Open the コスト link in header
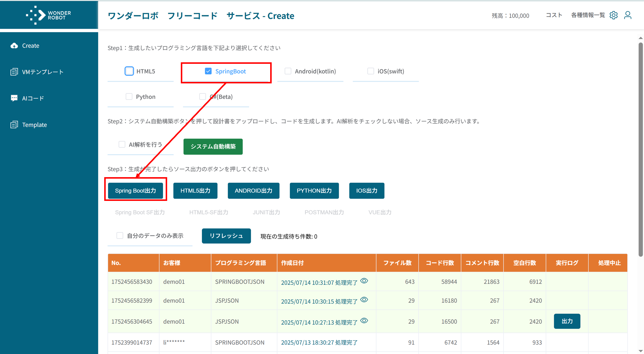 tap(554, 15)
